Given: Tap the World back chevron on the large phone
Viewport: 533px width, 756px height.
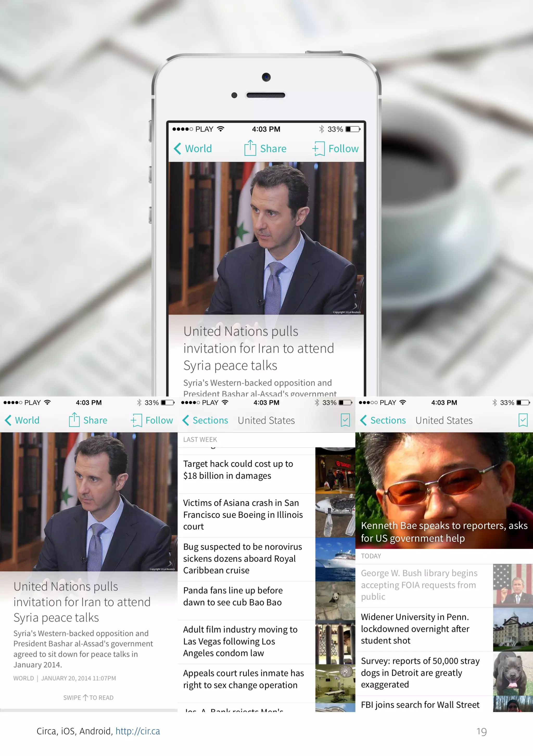Looking at the screenshot, I should point(177,149).
